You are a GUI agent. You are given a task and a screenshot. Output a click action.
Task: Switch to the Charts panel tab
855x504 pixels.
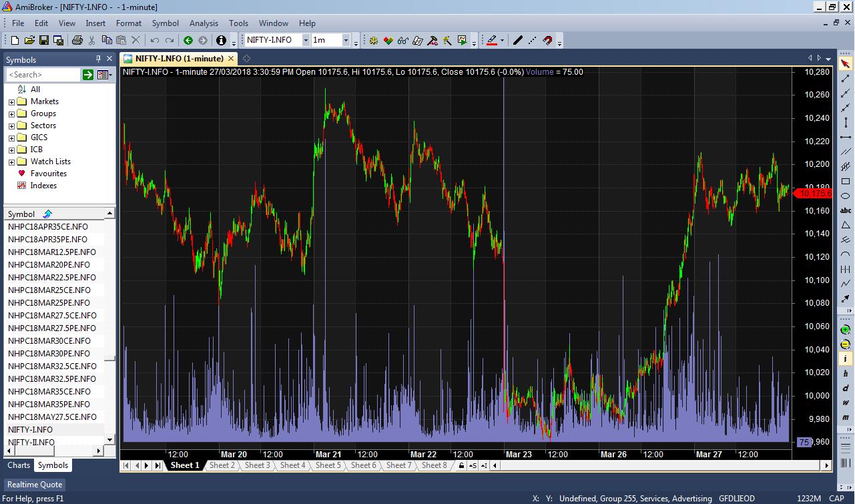click(x=19, y=465)
